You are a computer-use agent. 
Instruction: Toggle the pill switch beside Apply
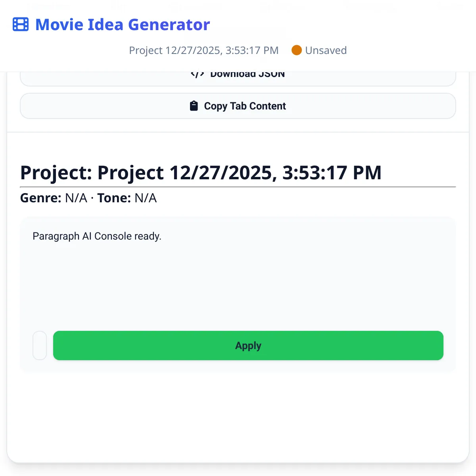(40, 345)
